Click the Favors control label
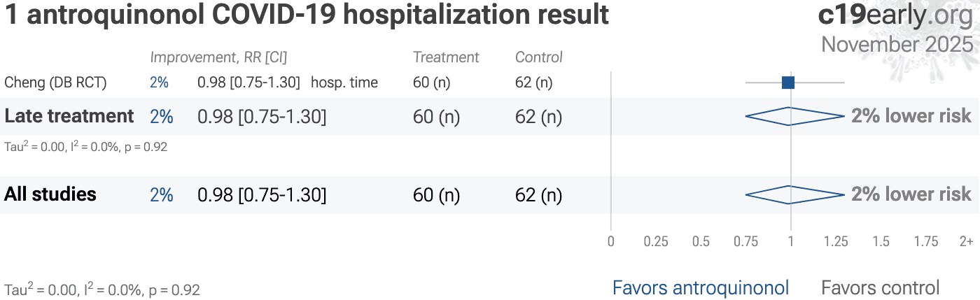980x300 pixels. (880, 287)
